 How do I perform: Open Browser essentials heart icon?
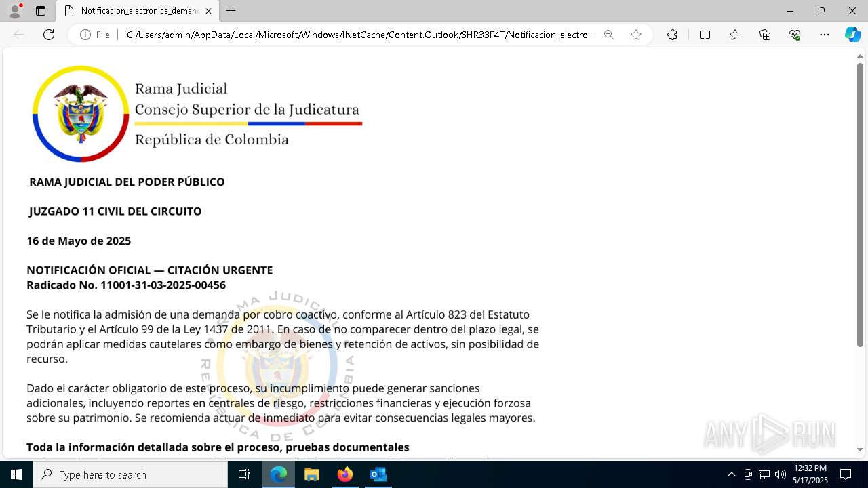coord(795,35)
